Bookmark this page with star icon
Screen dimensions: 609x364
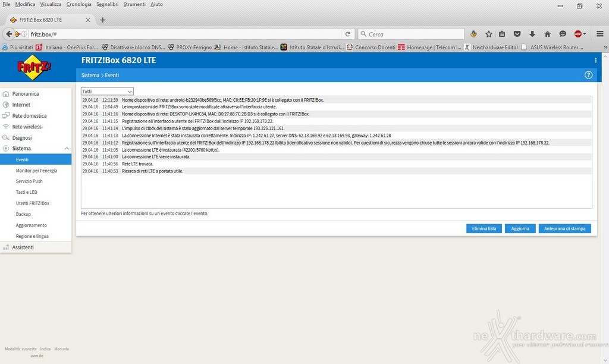(489, 34)
